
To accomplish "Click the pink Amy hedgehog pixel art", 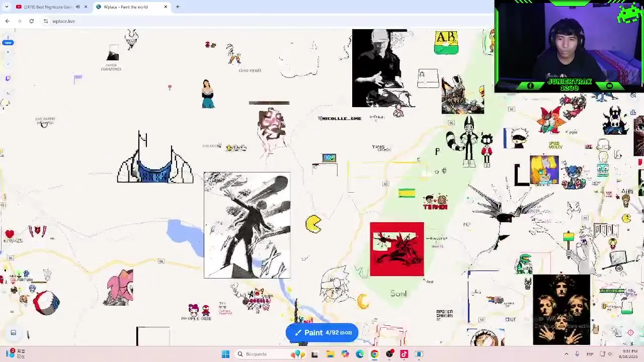I will click(119, 288).
